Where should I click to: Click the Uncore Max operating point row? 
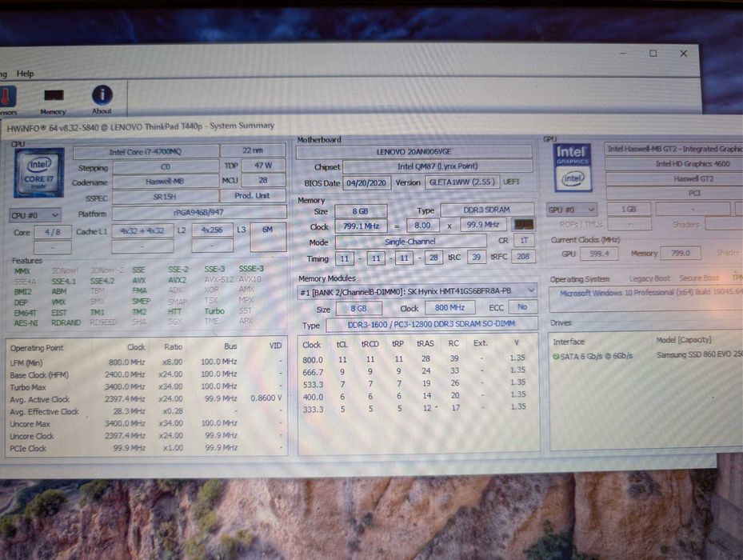[x=146, y=423]
